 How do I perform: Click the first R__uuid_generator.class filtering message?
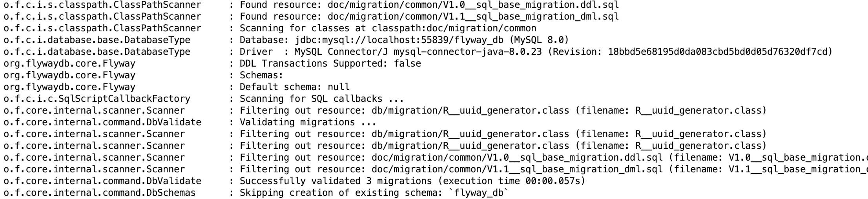tap(503, 111)
